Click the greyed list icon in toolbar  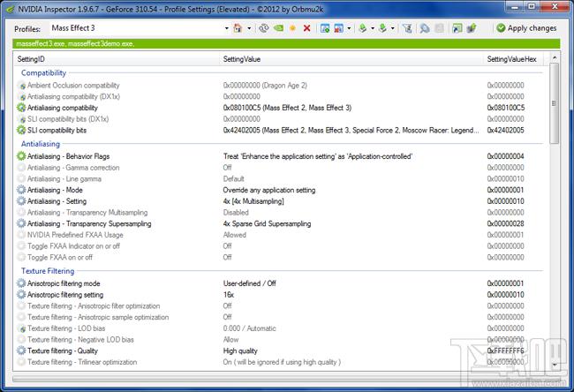click(x=439, y=28)
